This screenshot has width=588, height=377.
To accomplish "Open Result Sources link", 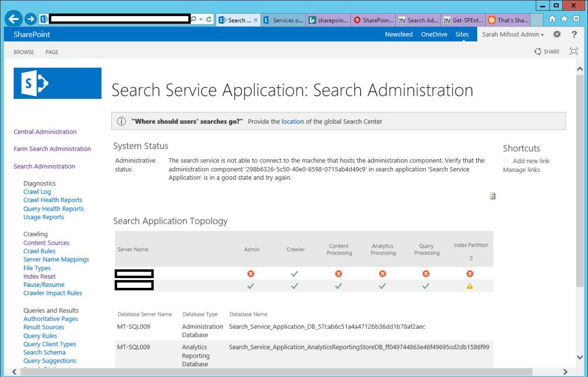I will [44, 328].
